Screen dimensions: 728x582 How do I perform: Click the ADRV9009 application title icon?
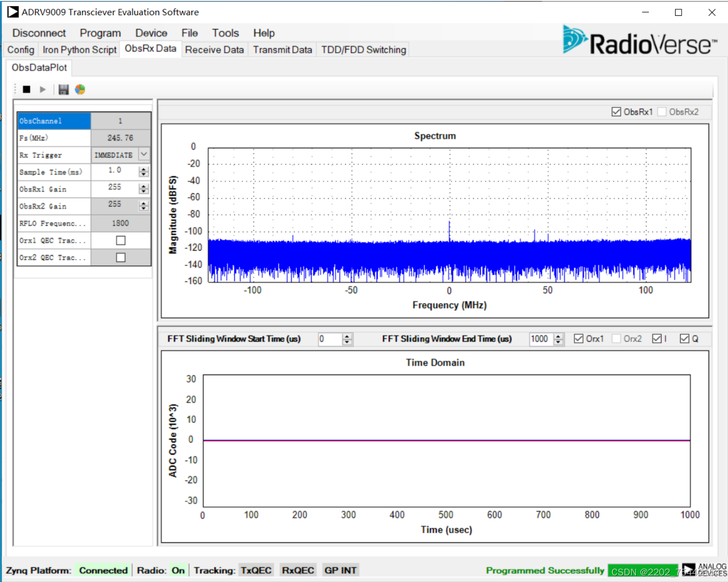13,12
